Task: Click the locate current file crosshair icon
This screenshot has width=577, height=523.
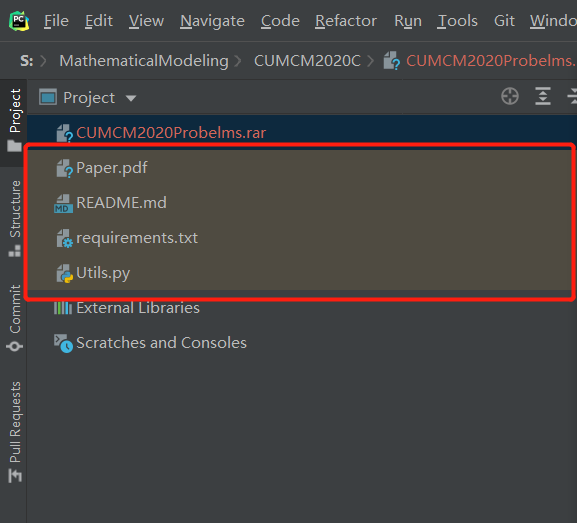Action: [510, 96]
